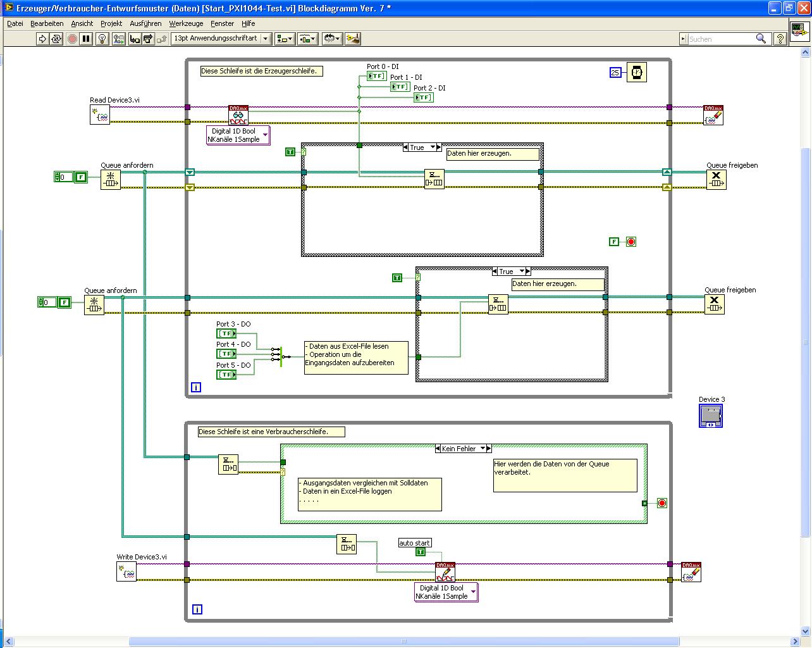Select the Device 3 control terminal

coord(711,416)
